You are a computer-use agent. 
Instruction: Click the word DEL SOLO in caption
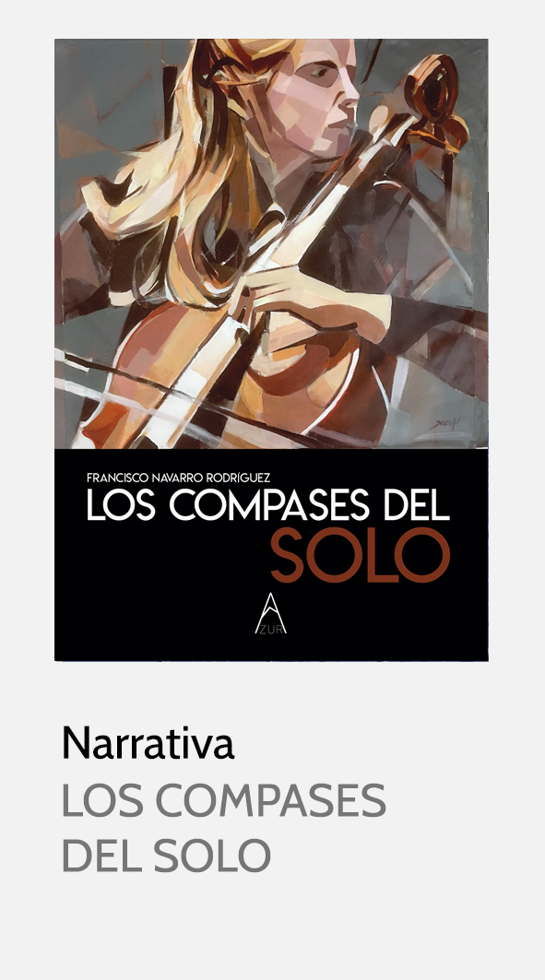(166, 856)
